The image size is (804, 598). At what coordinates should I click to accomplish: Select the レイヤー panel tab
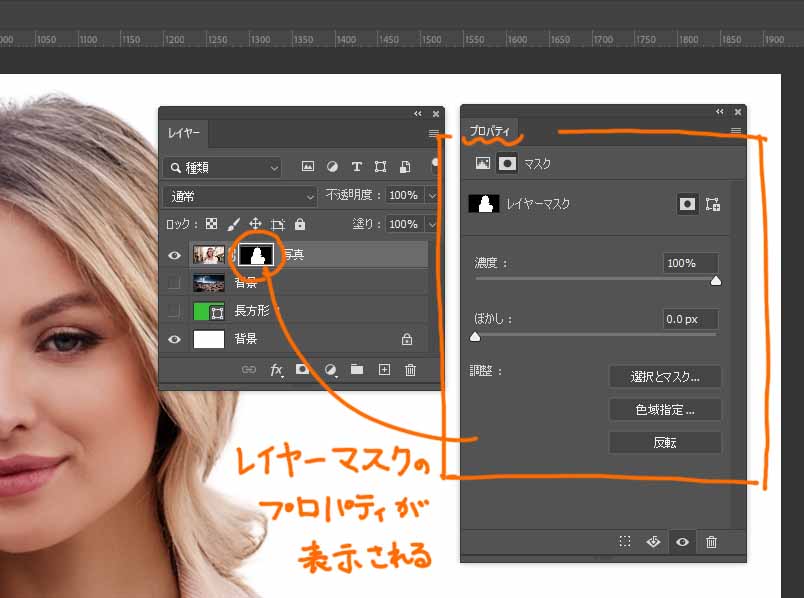click(x=184, y=133)
